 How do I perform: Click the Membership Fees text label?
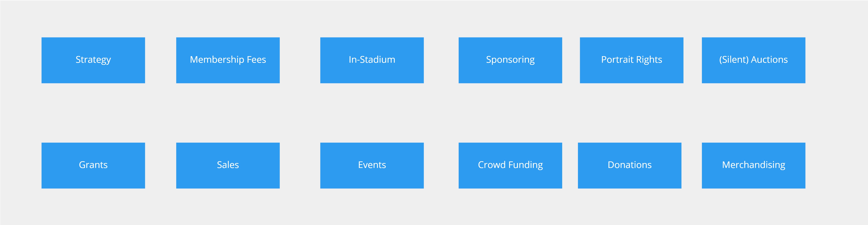[x=228, y=60]
